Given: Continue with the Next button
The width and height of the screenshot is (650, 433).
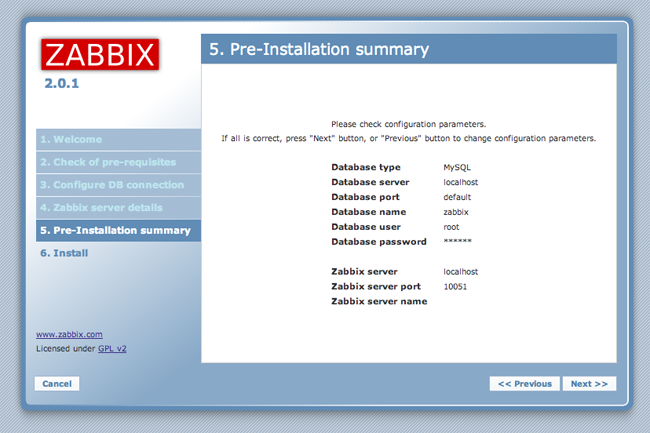Looking at the screenshot, I should coord(589,383).
